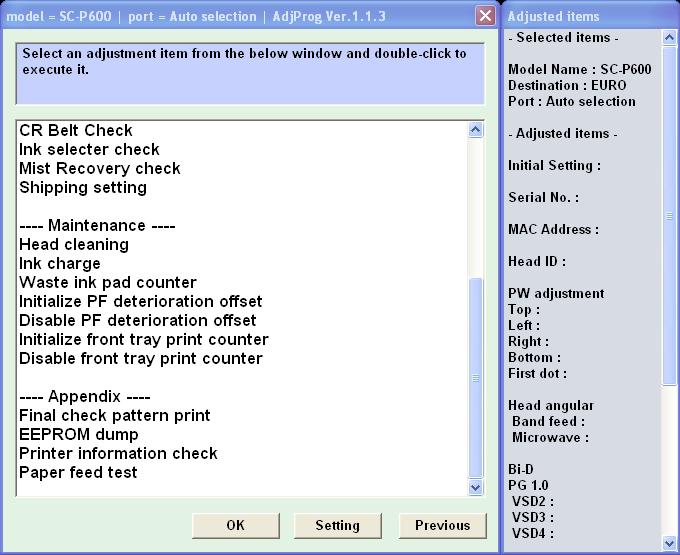Screen dimensions: 680x555
Task: Open the Setting button
Action: pyautogui.click(x=337, y=526)
